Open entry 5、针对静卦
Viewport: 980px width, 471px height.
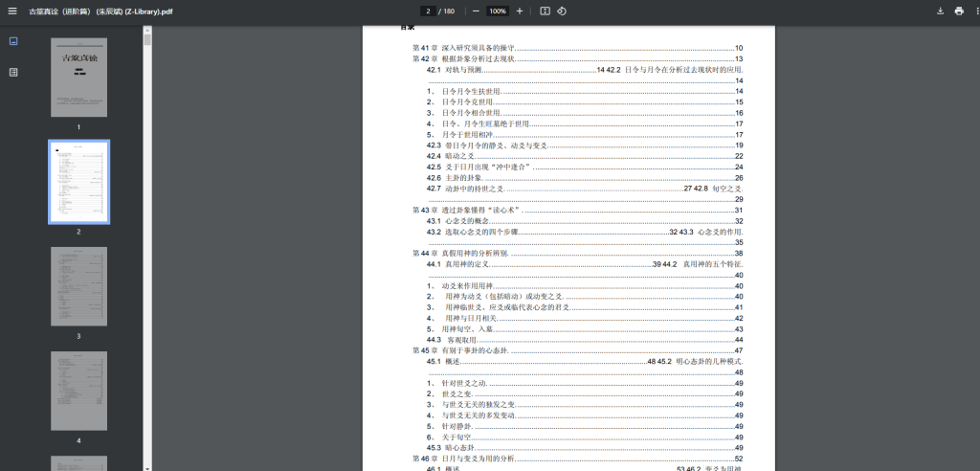585,426
